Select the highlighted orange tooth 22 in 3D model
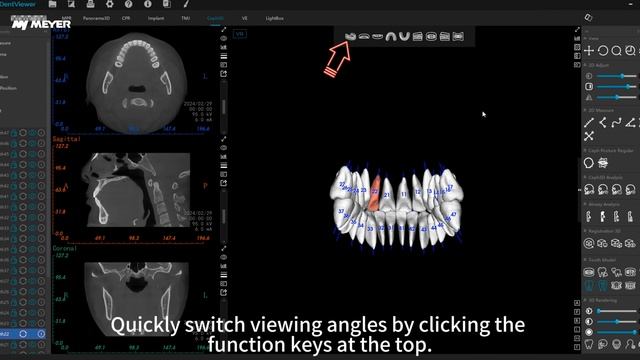This screenshot has height=360, width=640. (x=375, y=193)
